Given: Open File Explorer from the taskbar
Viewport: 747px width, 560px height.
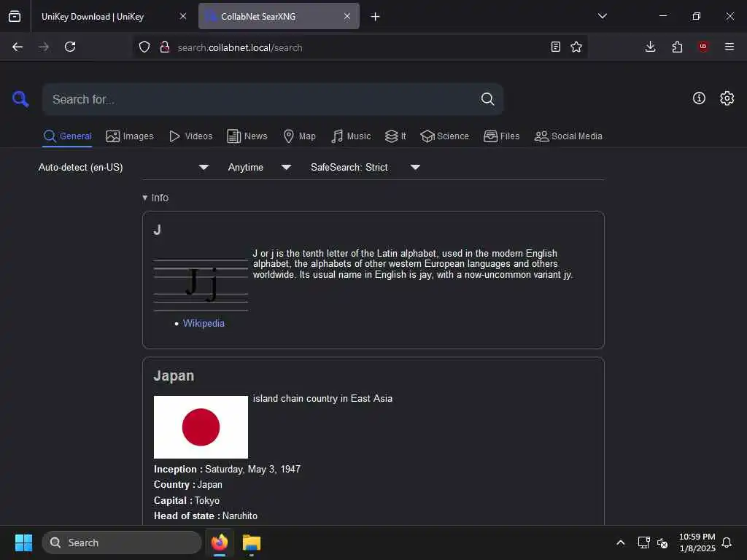Looking at the screenshot, I should click(251, 542).
